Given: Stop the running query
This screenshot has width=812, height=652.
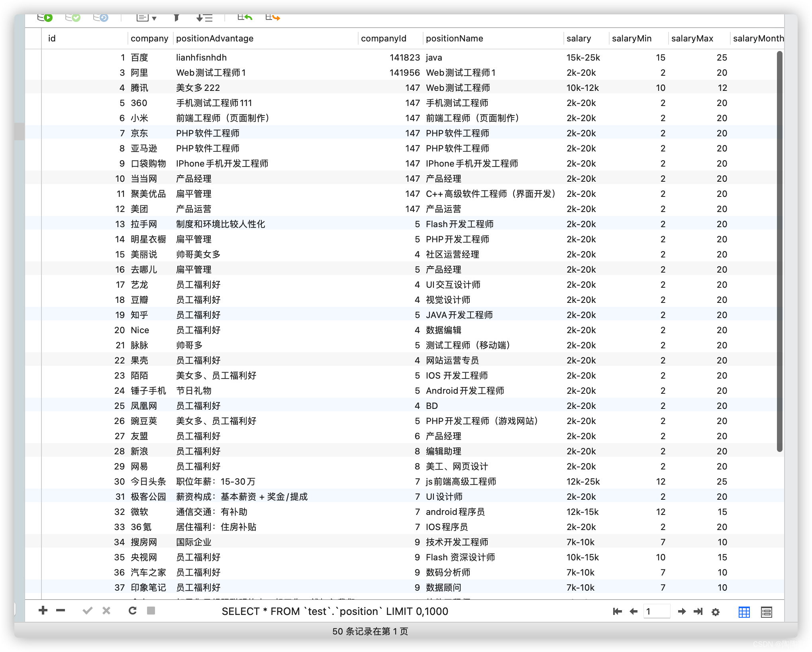Looking at the screenshot, I should tap(151, 611).
